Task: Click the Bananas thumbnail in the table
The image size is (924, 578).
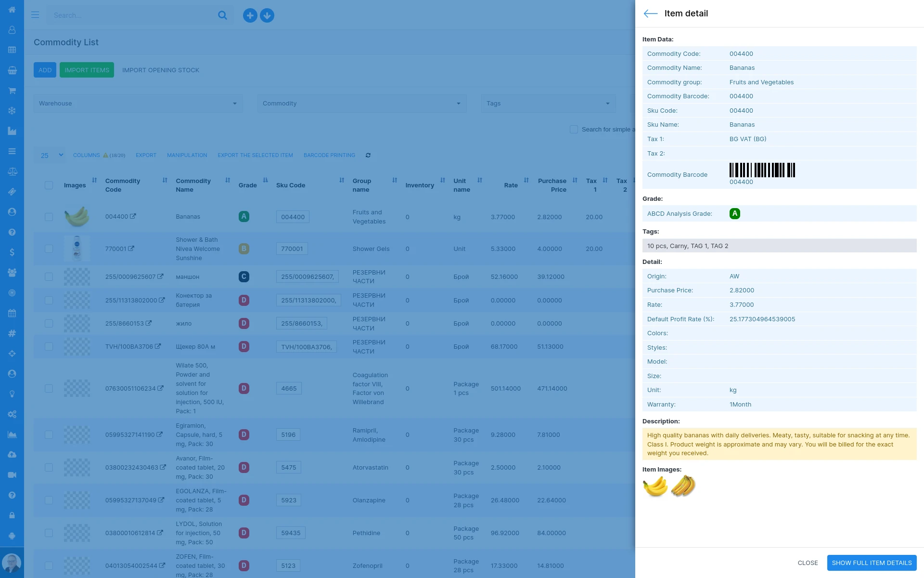Action: (x=77, y=216)
